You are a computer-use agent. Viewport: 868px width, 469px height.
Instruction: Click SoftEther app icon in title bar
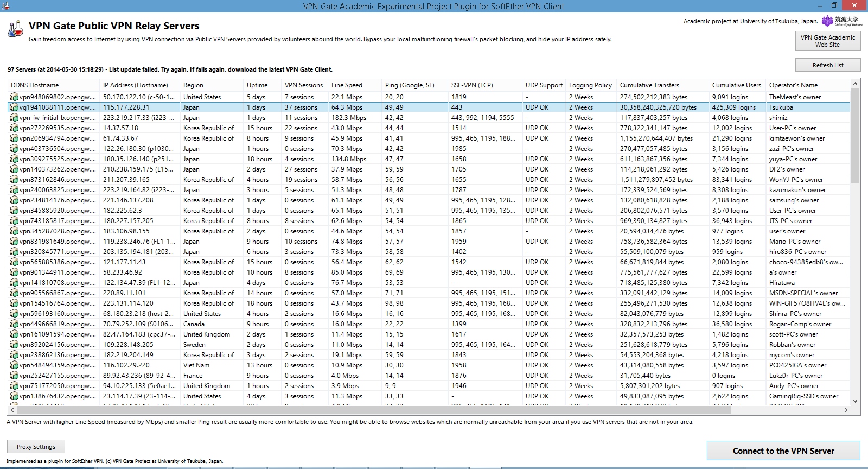click(5, 6)
